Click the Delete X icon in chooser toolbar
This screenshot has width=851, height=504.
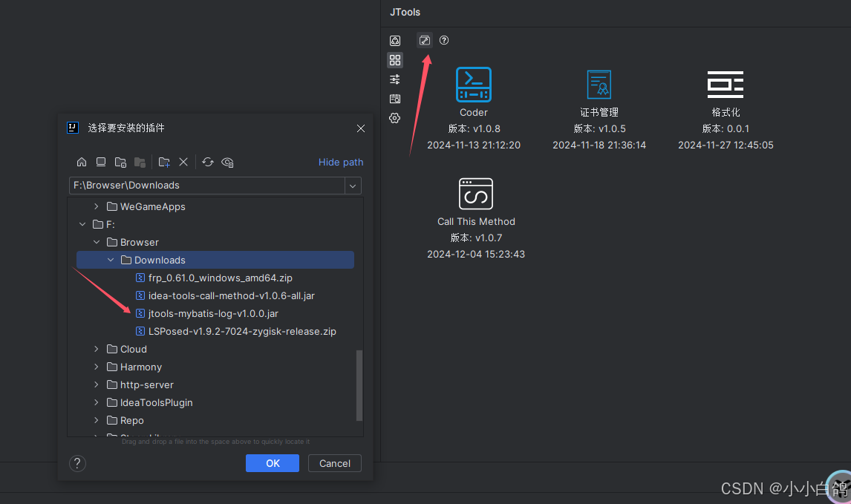coord(183,163)
